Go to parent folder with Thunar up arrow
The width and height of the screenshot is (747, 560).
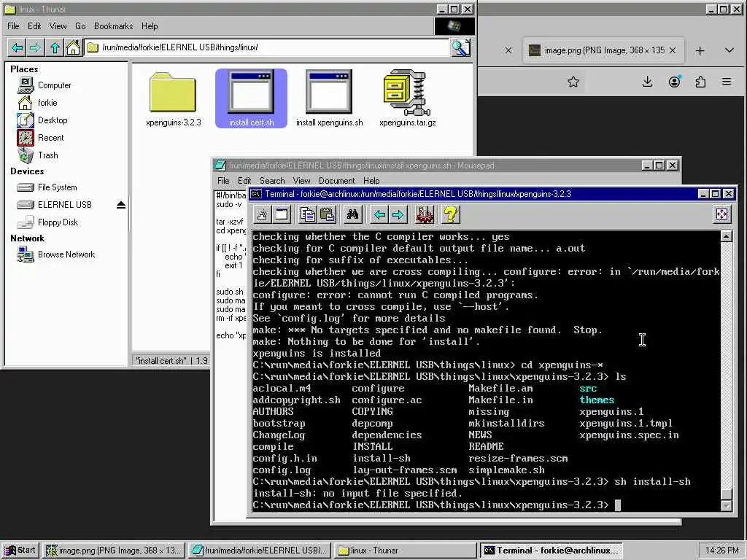click(x=55, y=47)
